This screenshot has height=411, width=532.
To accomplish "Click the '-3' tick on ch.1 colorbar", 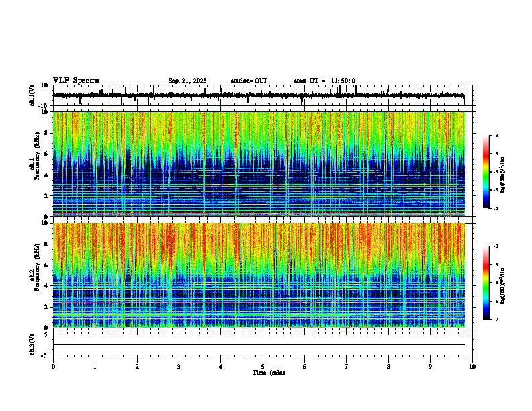I will coord(496,136).
